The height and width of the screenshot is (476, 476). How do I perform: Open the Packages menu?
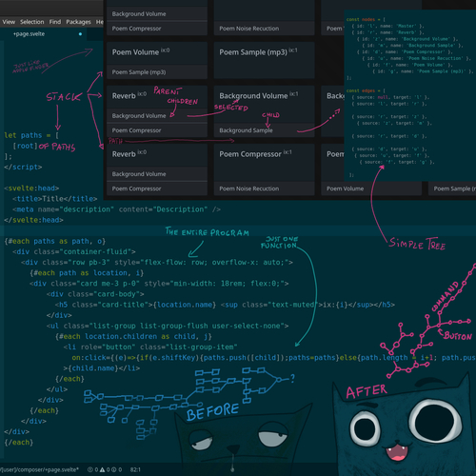78,22
